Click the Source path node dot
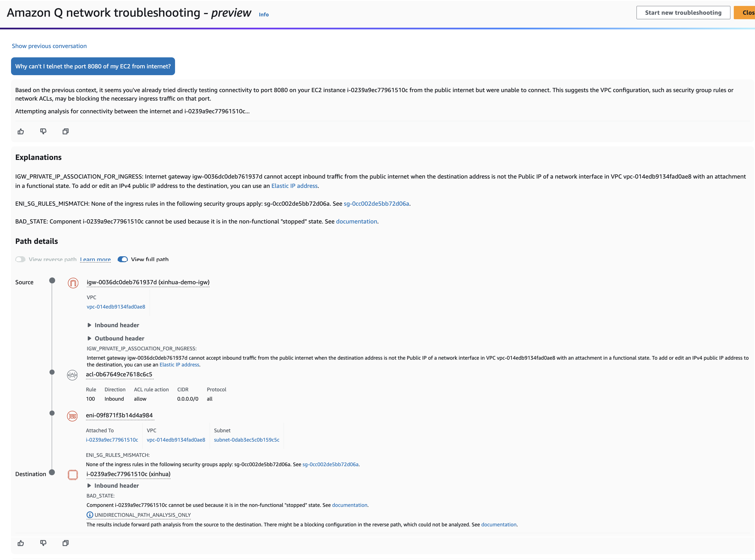The width and height of the screenshot is (755, 560). tap(52, 280)
